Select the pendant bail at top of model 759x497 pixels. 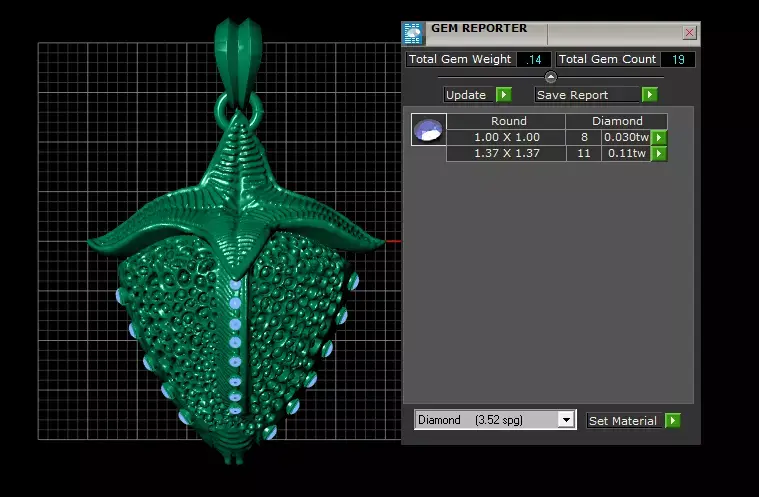tap(239, 63)
